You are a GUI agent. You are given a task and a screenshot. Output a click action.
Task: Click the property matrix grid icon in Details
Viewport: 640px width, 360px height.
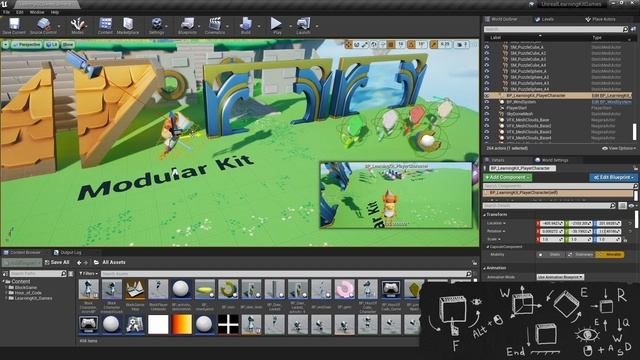click(622, 206)
